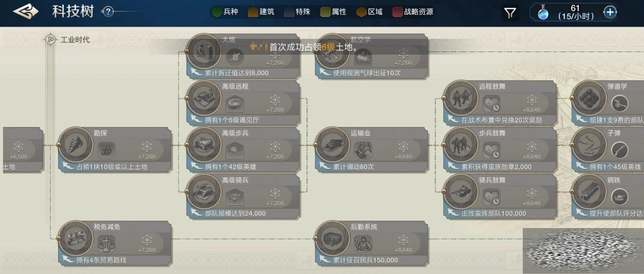The image size is (644, 274).
Task: Open the tech tree help question mark
Action: coord(108,12)
